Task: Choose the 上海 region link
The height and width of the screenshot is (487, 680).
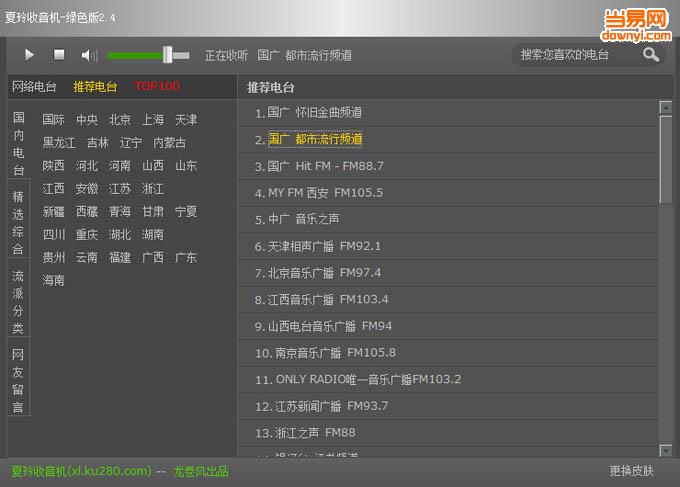Action: tap(153, 120)
